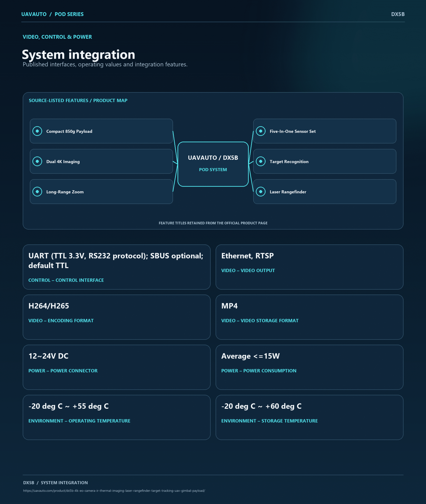Click the H264/H265 value

pyautogui.click(x=49, y=306)
